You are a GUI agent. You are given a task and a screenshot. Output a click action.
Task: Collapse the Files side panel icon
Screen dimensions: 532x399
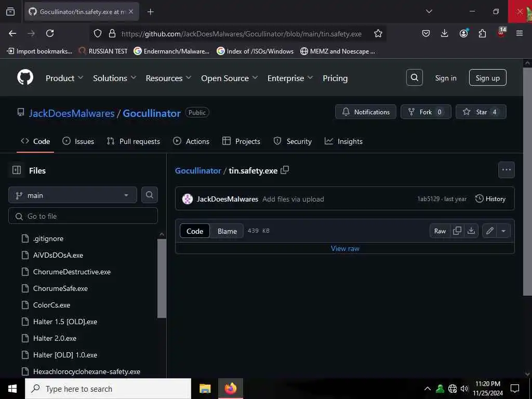coord(16,170)
